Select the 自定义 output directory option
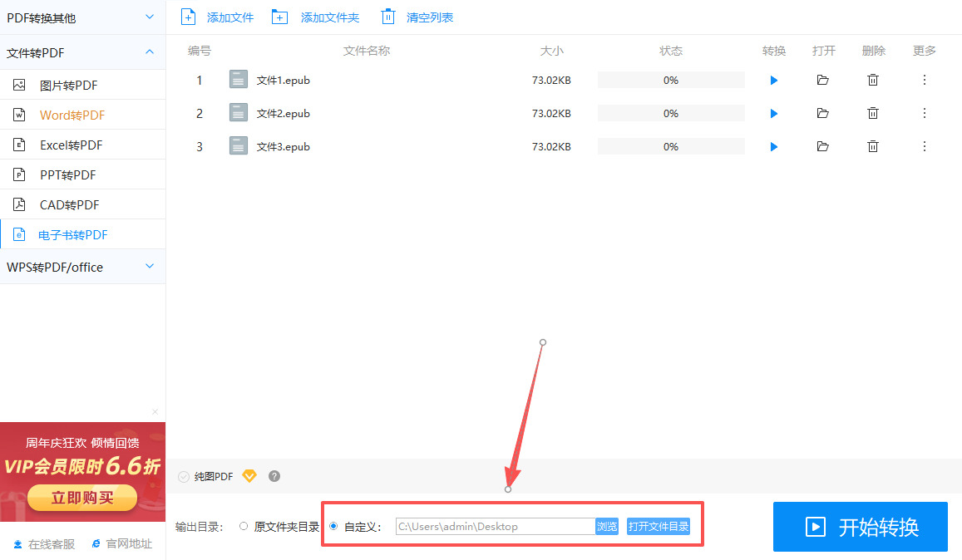This screenshot has height=560, width=962. tap(333, 526)
